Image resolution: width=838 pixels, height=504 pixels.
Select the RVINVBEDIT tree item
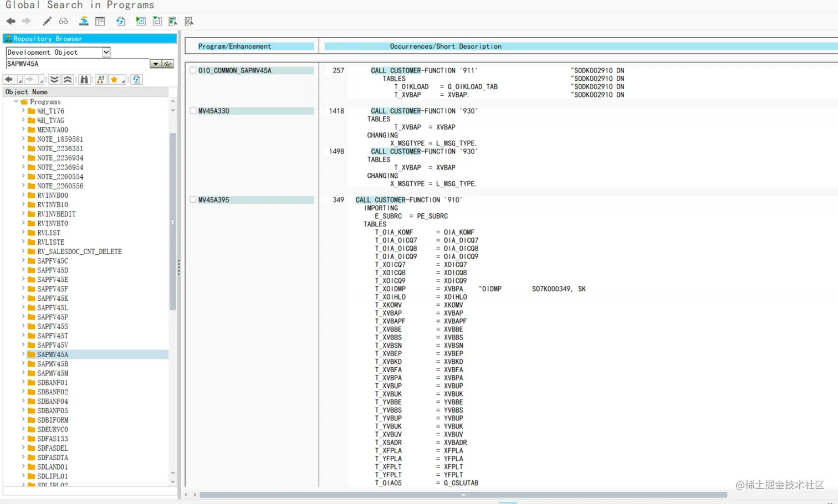click(x=57, y=214)
